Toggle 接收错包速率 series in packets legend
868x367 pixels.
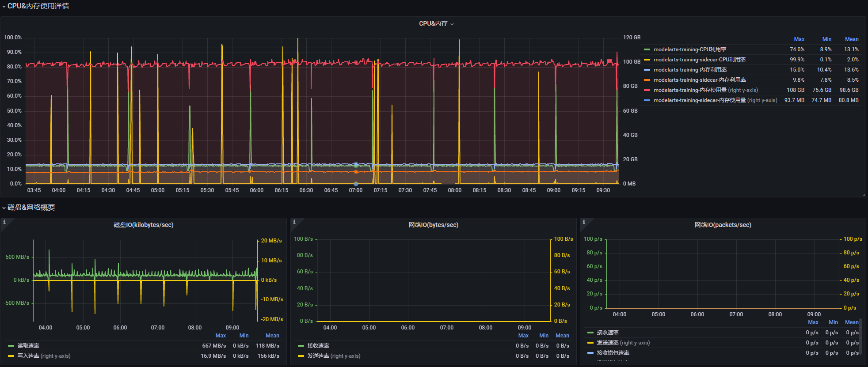point(613,353)
